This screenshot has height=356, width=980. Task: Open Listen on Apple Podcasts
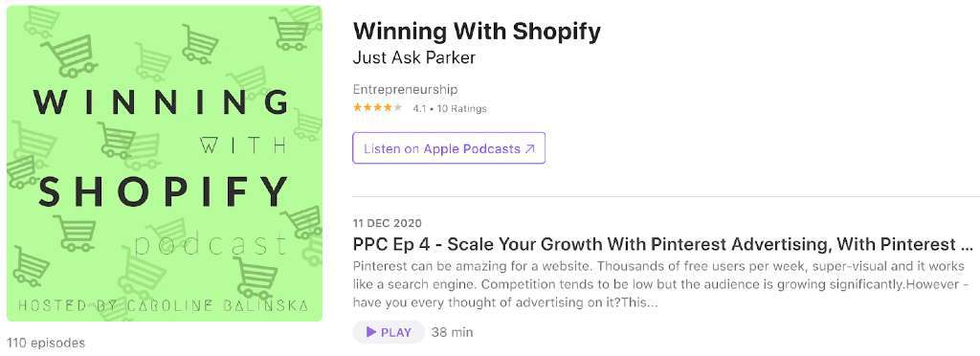(449, 148)
